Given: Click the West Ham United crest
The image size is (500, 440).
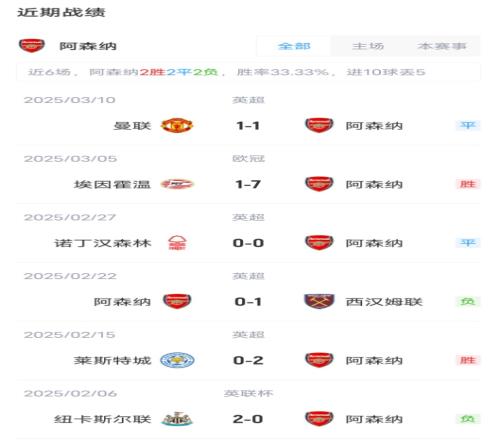Looking at the screenshot, I should point(319,301).
